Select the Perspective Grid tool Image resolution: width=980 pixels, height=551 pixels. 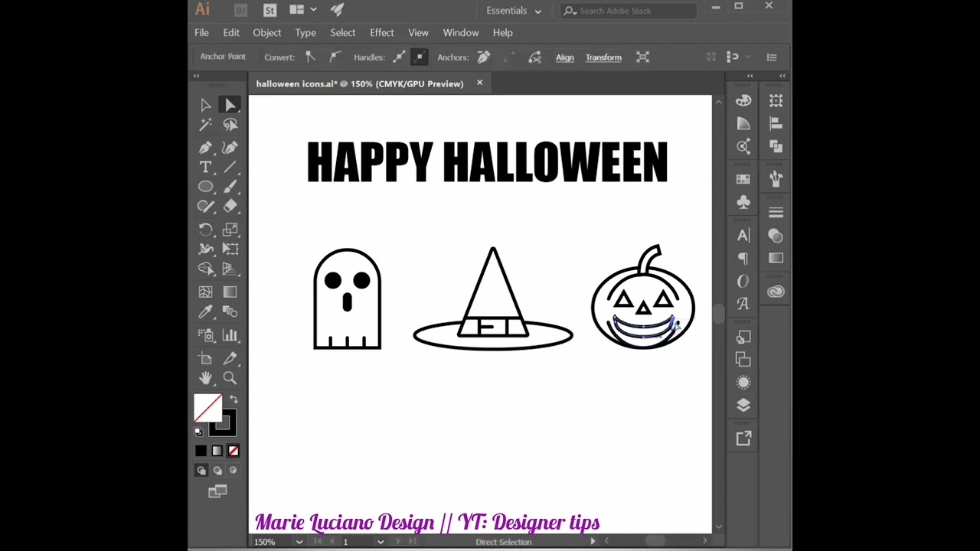230,269
